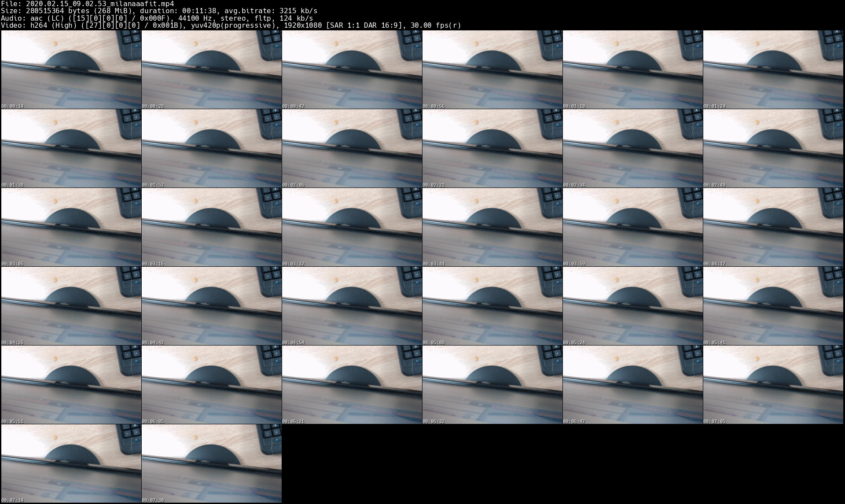View the screenshot tile at 00:06:47

point(633,385)
